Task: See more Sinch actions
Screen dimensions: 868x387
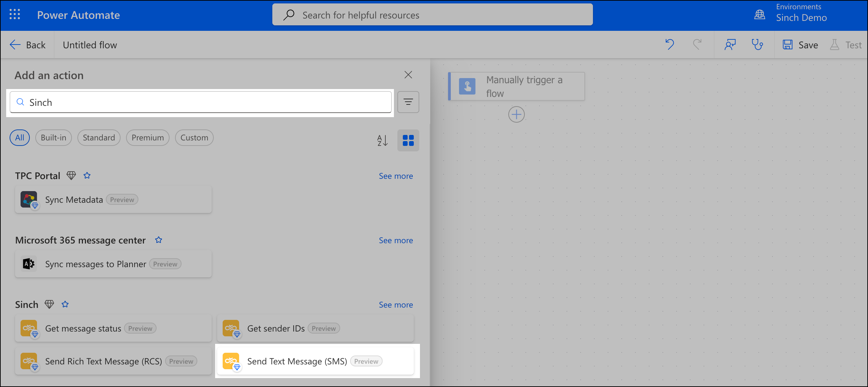Action: (x=396, y=305)
